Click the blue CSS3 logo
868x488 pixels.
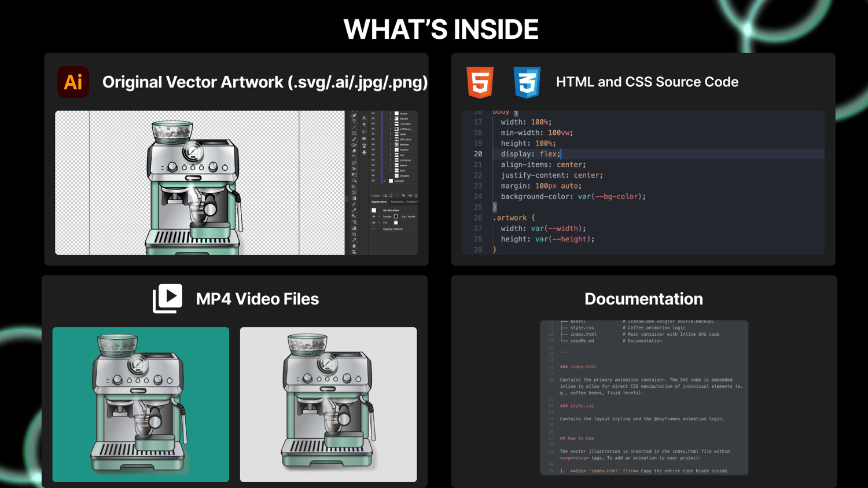(x=527, y=82)
